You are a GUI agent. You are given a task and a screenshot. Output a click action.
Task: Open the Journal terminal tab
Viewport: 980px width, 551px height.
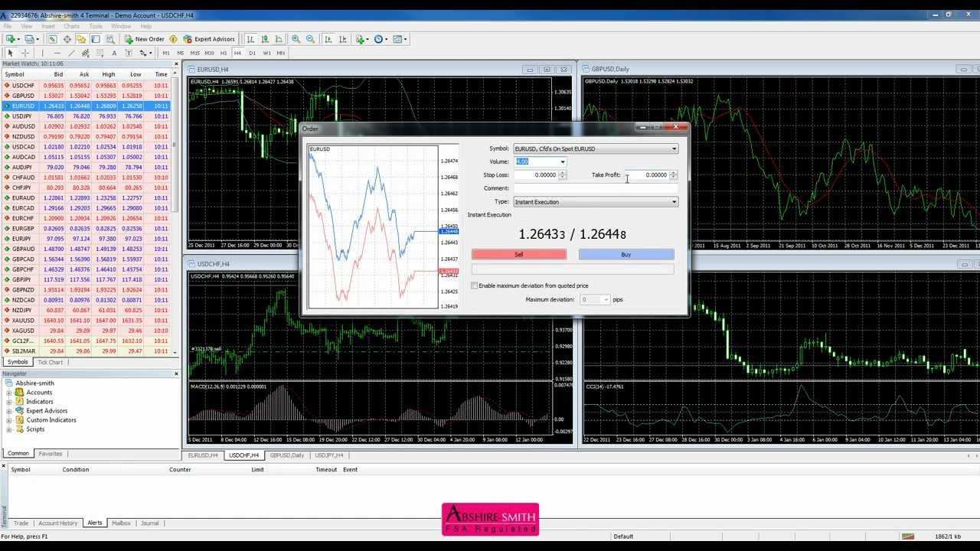point(149,523)
